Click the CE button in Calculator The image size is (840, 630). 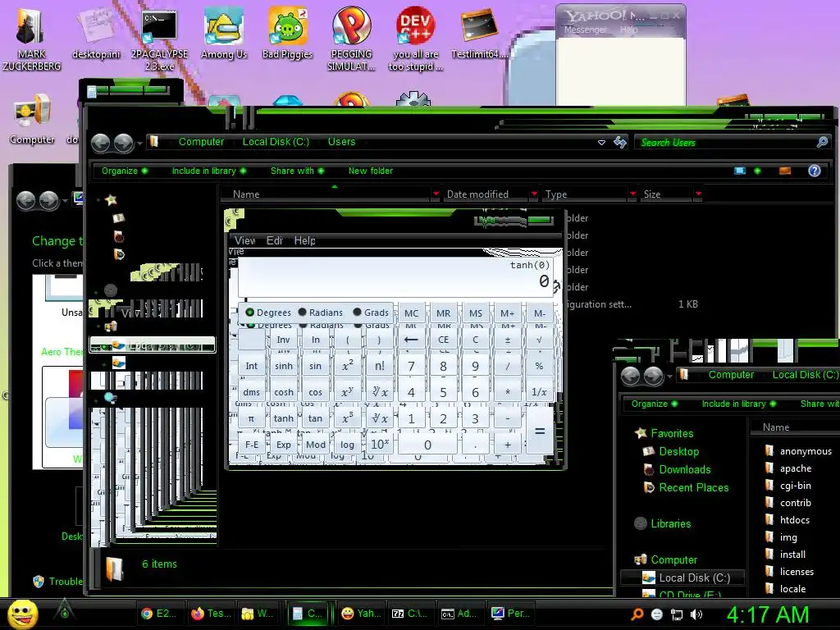(x=443, y=340)
